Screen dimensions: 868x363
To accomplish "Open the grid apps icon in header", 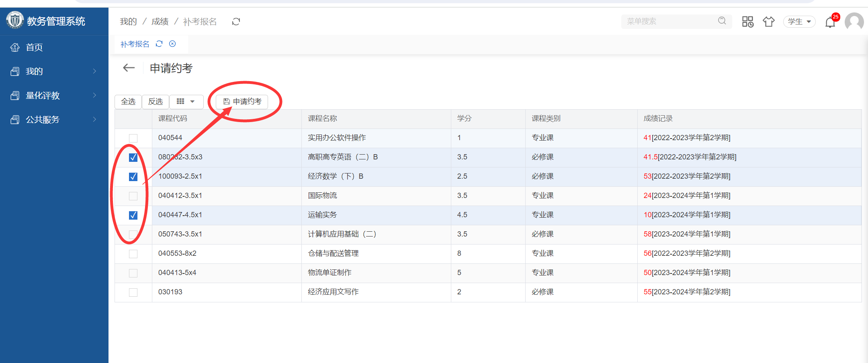I will click(747, 22).
